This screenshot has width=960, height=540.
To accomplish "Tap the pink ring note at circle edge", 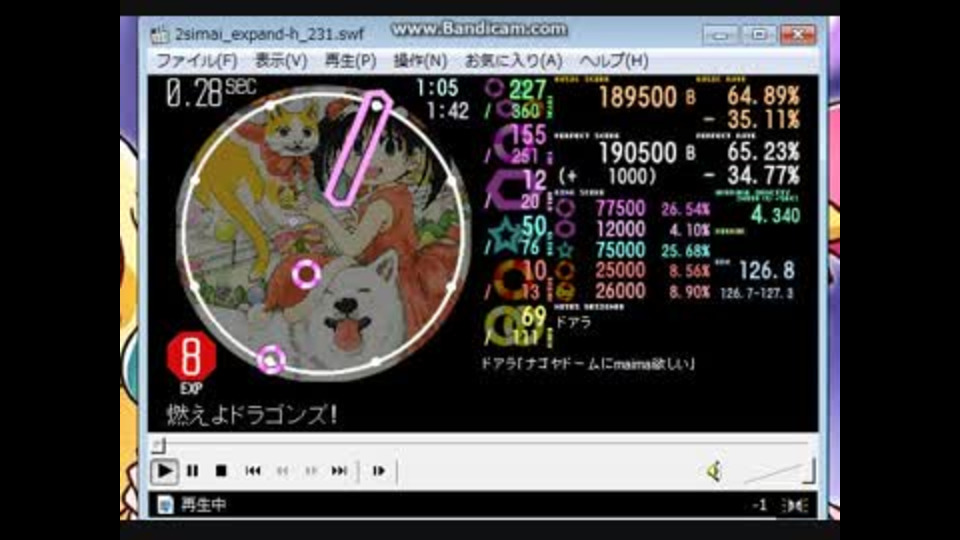I will coord(271,359).
